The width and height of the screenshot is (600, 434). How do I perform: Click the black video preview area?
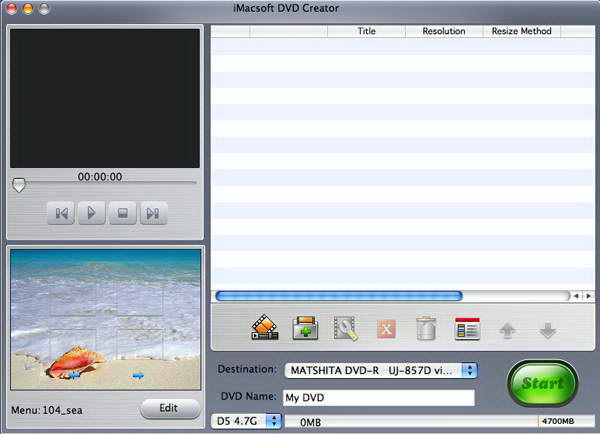tap(105, 98)
